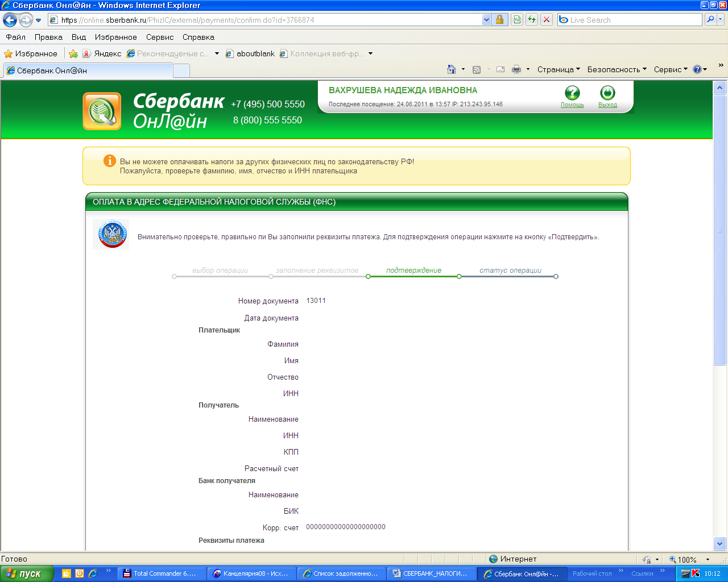Screen dimensions: 728x582
Task: Click the Sberbank Online logo icon
Action: point(102,111)
